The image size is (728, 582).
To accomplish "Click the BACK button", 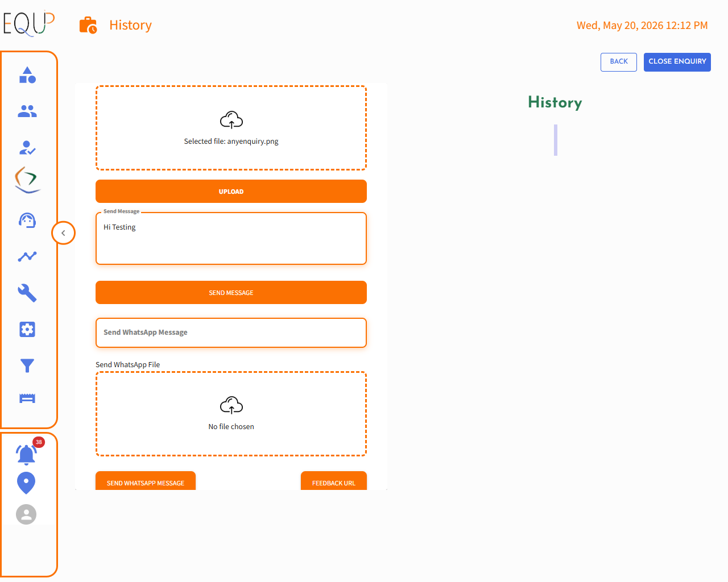I will pyautogui.click(x=619, y=62).
